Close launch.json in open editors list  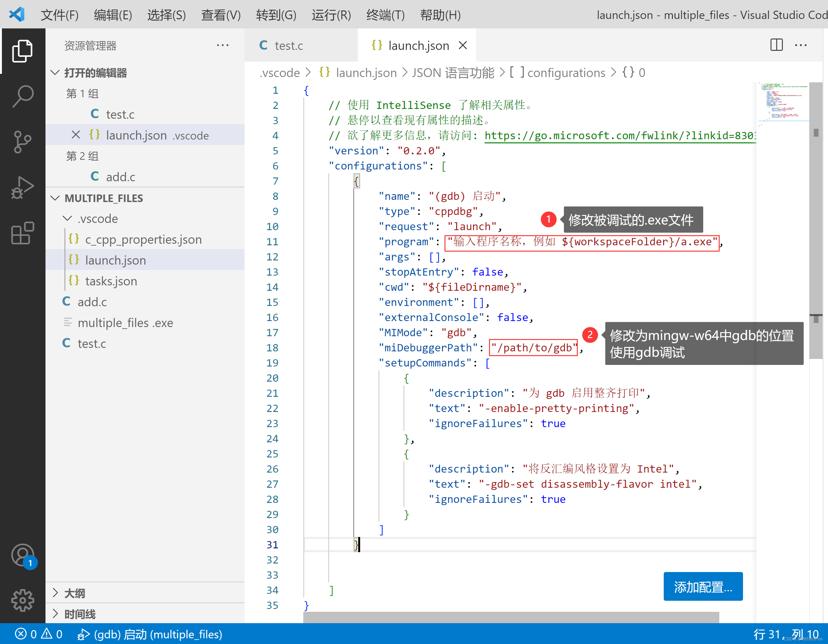click(76, 135)
